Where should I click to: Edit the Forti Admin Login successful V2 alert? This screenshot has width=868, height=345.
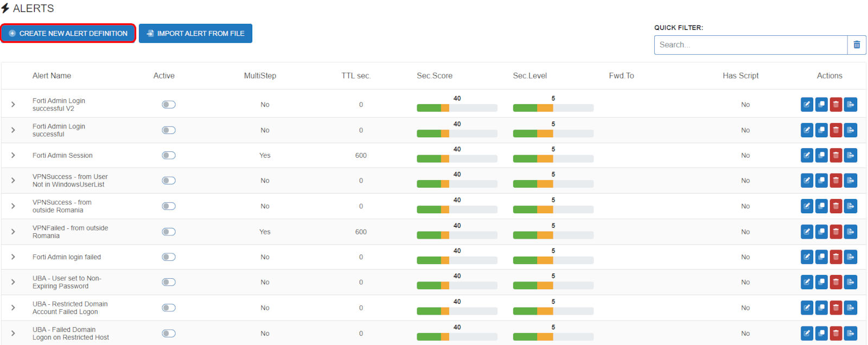coord(807,104)
